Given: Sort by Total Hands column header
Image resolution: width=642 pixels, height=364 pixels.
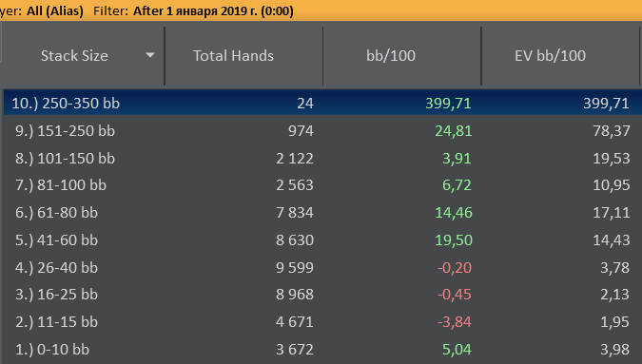Looking at the screenshot, I should pyautogui.click(x=233, y=56).
